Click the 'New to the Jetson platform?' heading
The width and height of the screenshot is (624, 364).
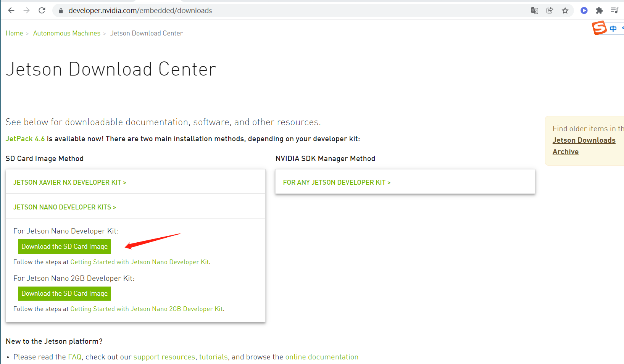click(x=54, y=341)
